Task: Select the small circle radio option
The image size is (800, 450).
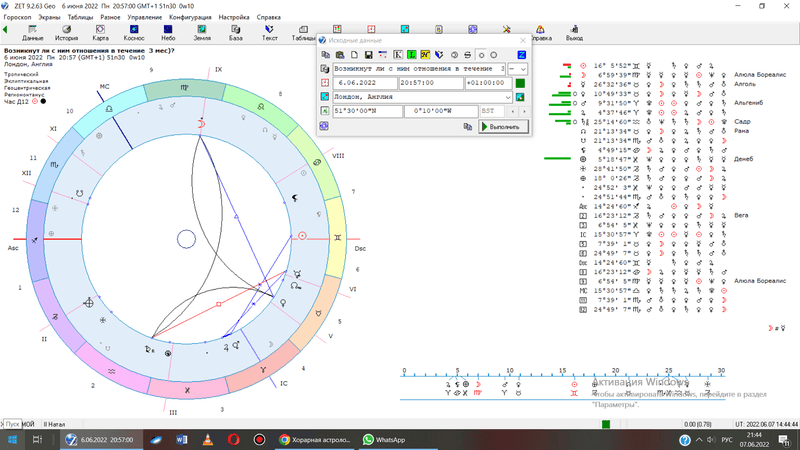Action: [x=482, y=54]
